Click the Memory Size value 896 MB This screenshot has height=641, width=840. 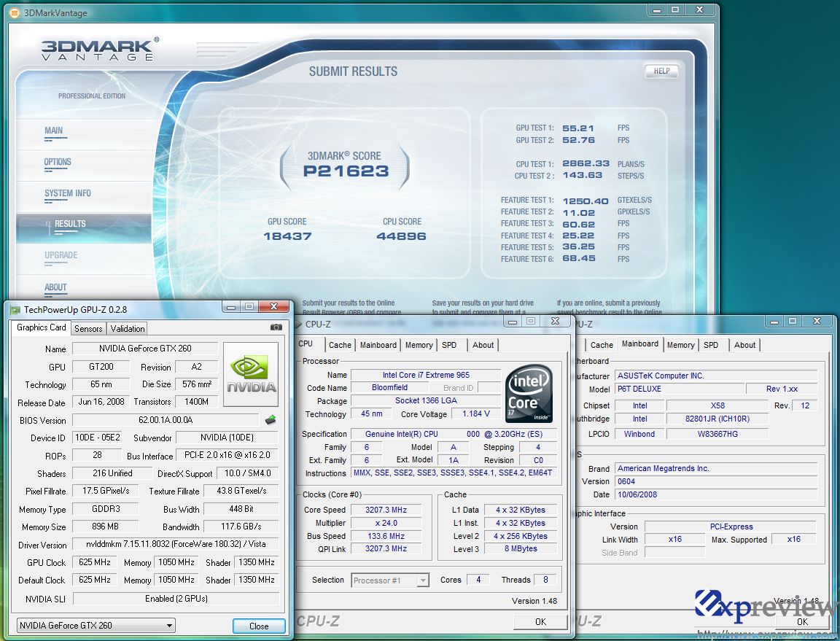pos(106,527)
